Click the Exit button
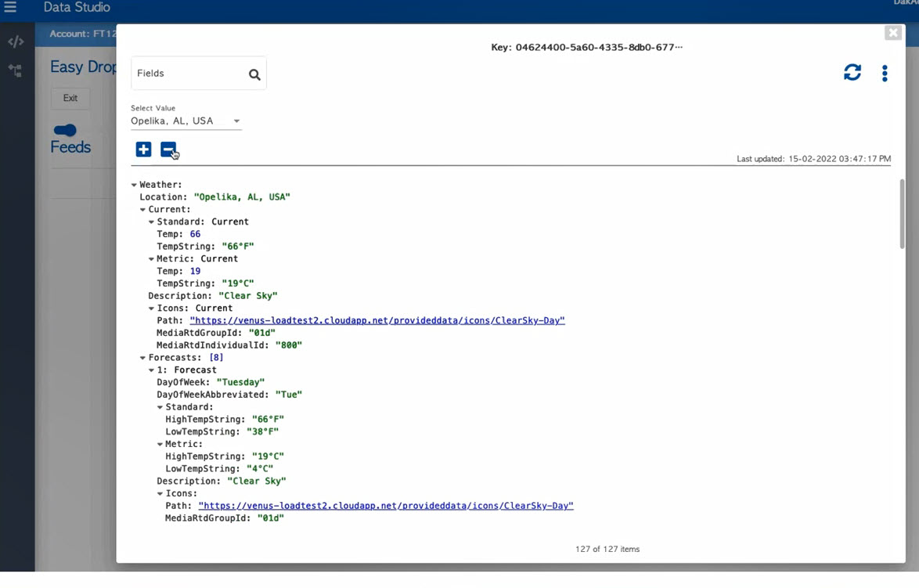Viewport: 919px width, 588px height. 70,98
